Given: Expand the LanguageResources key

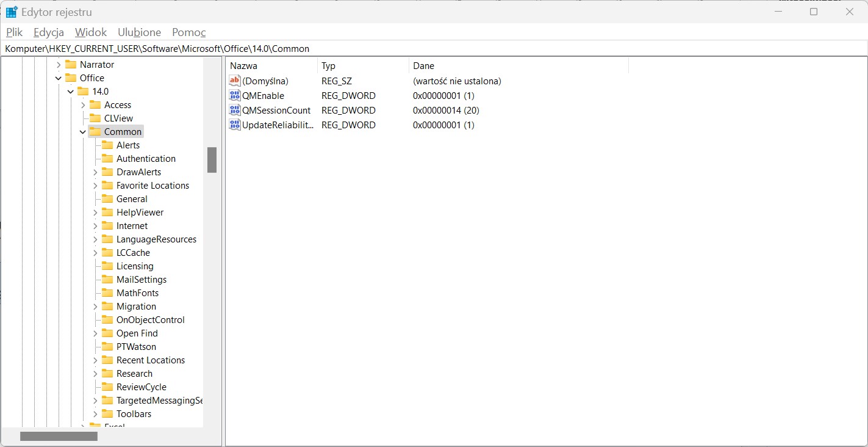Looking at the screenshot, I should (x=95, y=239).
